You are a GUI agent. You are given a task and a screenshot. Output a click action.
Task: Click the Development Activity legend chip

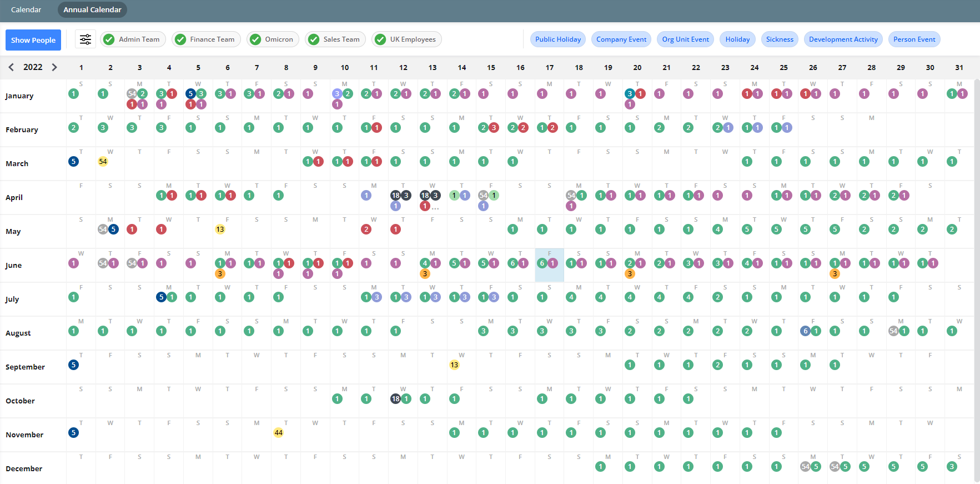coord(843,39)
